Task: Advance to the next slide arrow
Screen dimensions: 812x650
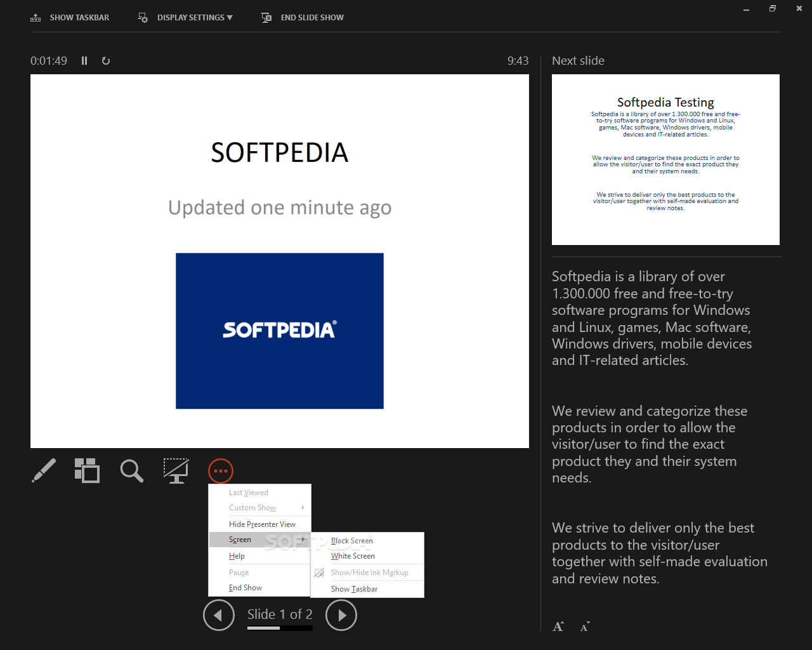Action: [x=341, y=615]
